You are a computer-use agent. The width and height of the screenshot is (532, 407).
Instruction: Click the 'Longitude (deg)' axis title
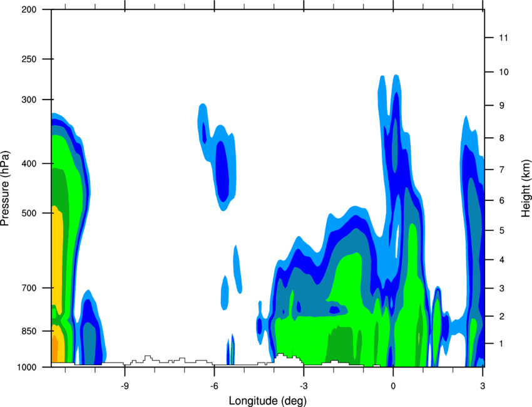[268, 401]
